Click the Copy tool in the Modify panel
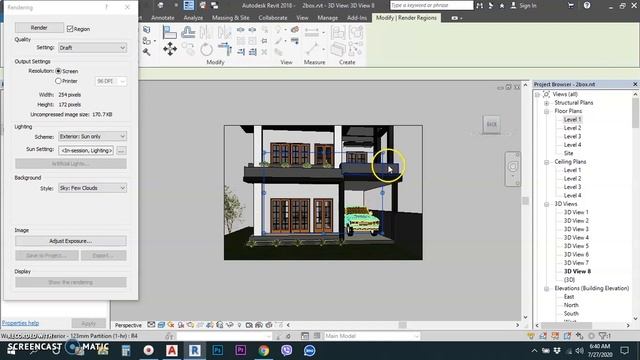 [188, 48]
